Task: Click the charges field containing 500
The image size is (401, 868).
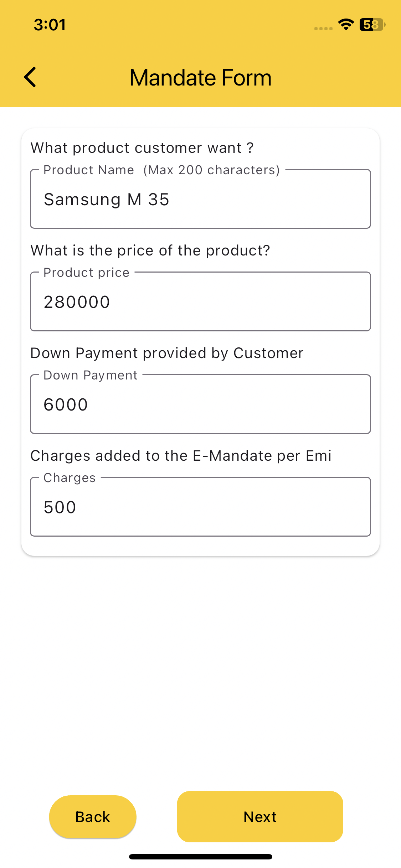Action: click(x=200, y=507)
